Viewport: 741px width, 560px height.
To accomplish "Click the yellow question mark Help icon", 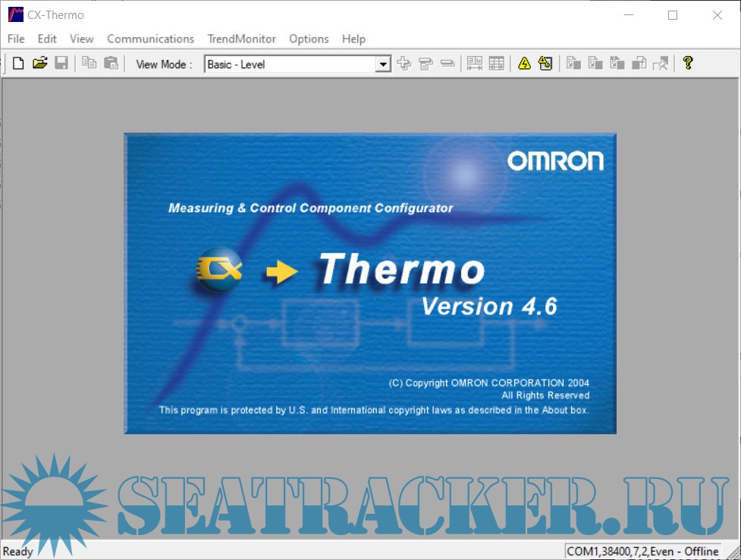I will point(688,64).
